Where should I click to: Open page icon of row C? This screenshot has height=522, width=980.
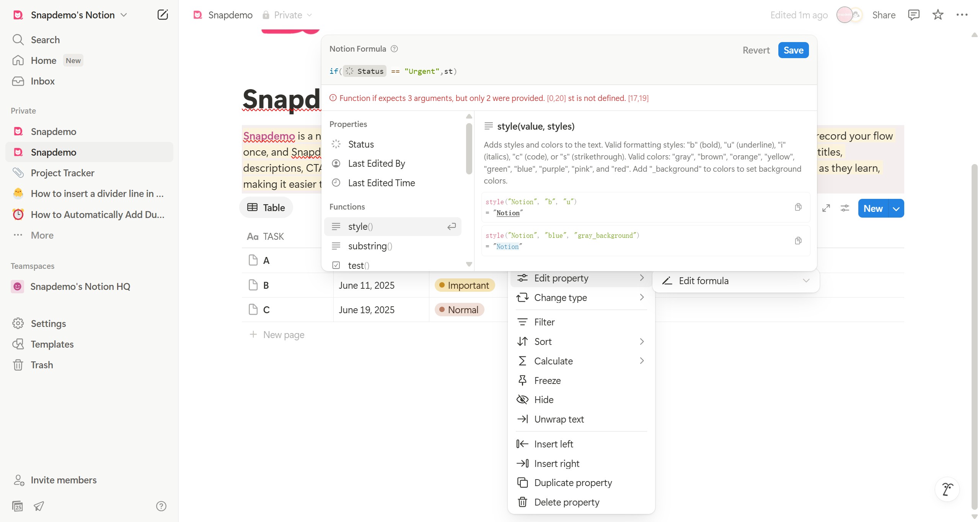click(253, 309)
